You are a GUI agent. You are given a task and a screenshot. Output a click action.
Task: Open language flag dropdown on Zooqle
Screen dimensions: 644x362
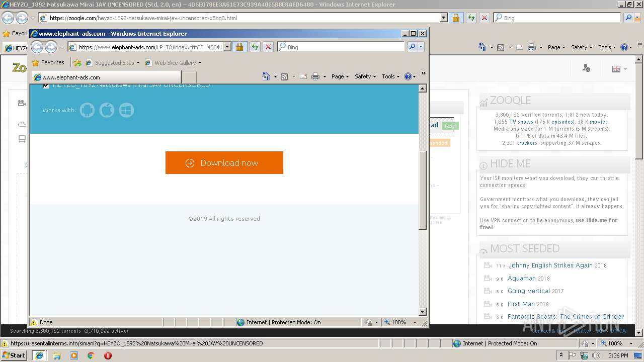point(619,69)
